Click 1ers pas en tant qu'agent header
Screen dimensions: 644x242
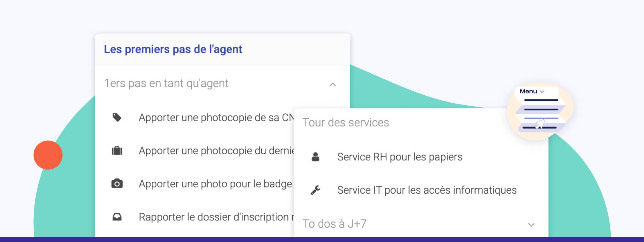pyautogui.click(x=166, y=83)
